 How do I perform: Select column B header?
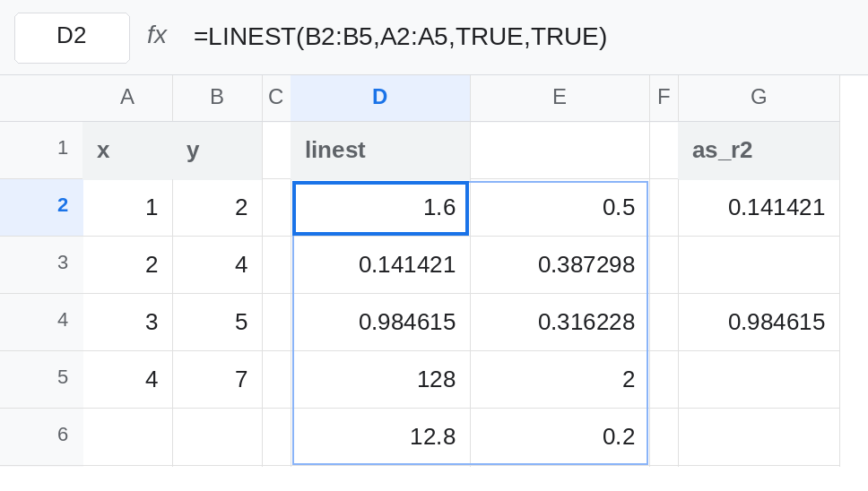218,98
